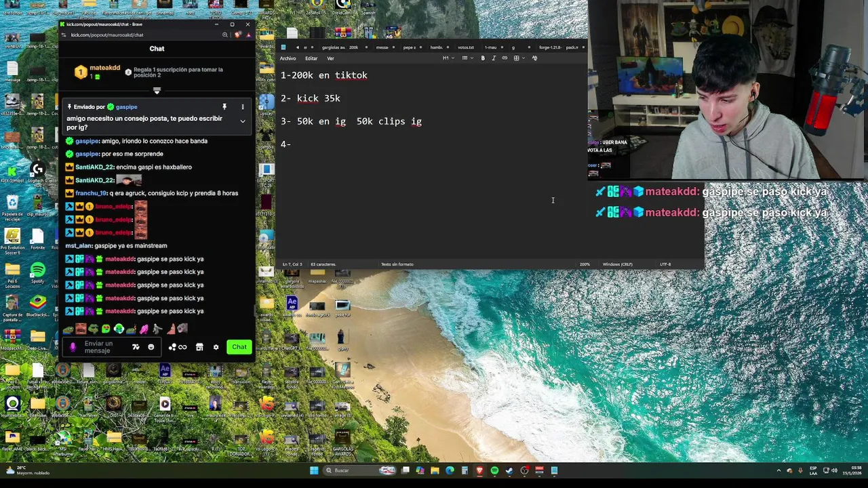Click '1-200k en tiktok' line
The height and width of the screenshot is (488, 868).
[324, 75]
